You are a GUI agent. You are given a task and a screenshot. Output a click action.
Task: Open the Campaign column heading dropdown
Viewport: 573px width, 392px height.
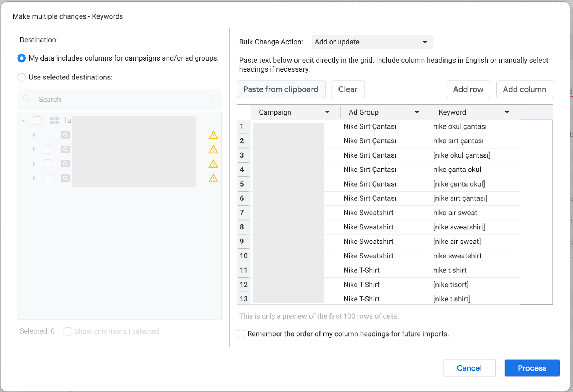tap(327, 112)
